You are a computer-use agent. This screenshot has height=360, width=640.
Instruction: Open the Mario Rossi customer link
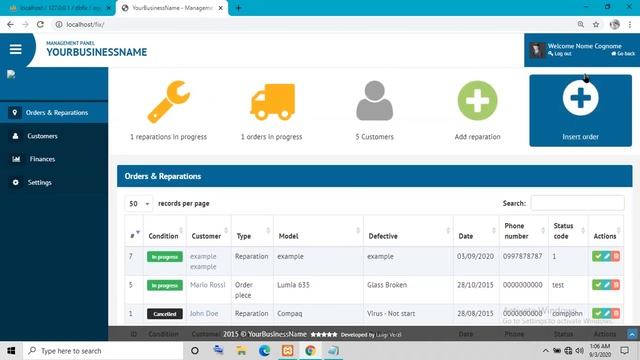208,285
